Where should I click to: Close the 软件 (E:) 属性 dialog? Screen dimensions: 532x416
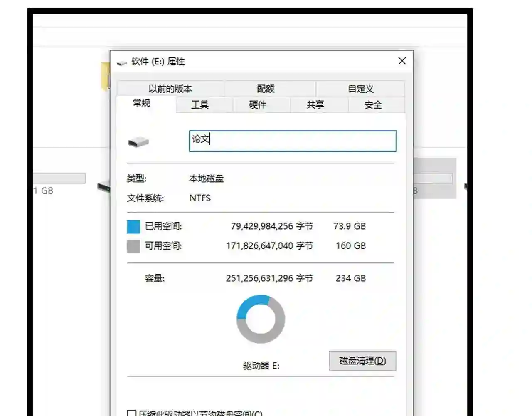coord(401,61)
